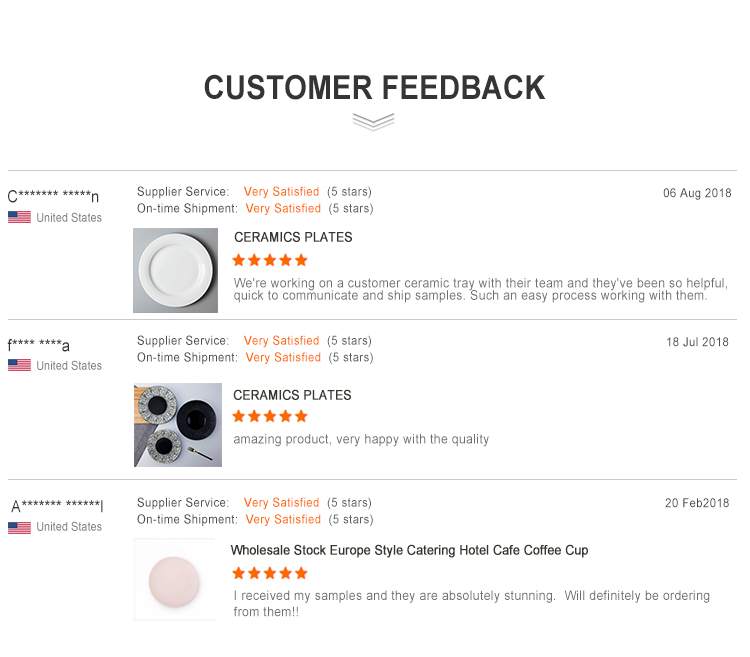Click US flag beside first reviewer
This screenshot has width=750, height=657.
click(20, 217)
